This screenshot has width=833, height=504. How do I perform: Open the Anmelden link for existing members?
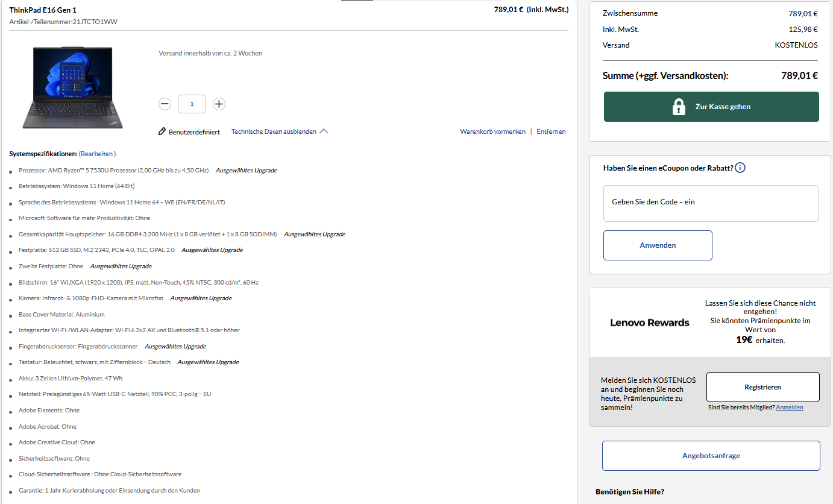click(x=789, y=407)
